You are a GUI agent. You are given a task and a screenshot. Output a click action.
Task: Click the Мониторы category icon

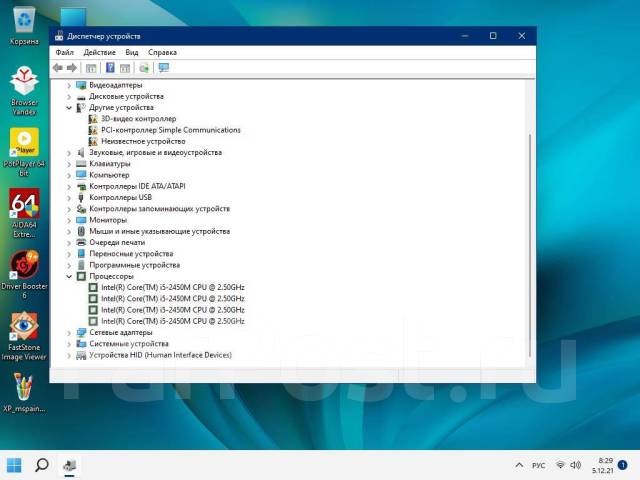(x=81, y=220)
